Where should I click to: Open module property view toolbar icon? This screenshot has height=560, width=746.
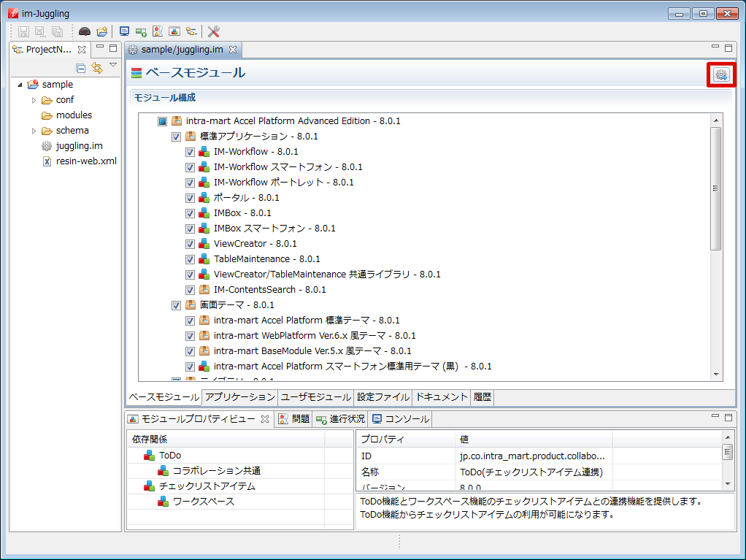coord(174,31)
